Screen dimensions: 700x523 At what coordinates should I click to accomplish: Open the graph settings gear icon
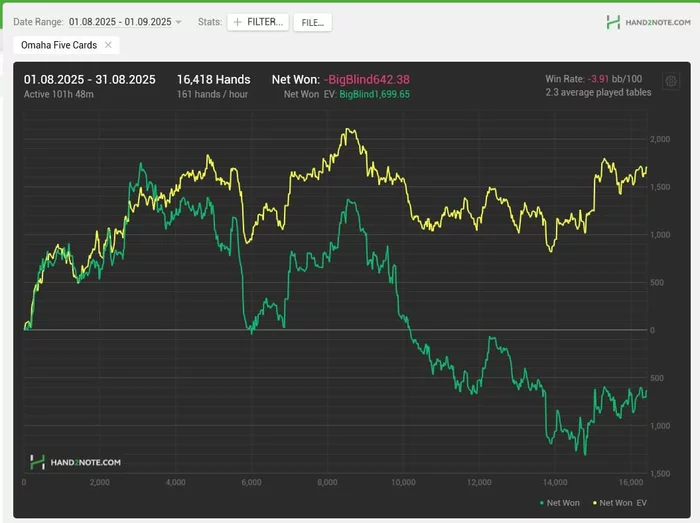point(670,80)
